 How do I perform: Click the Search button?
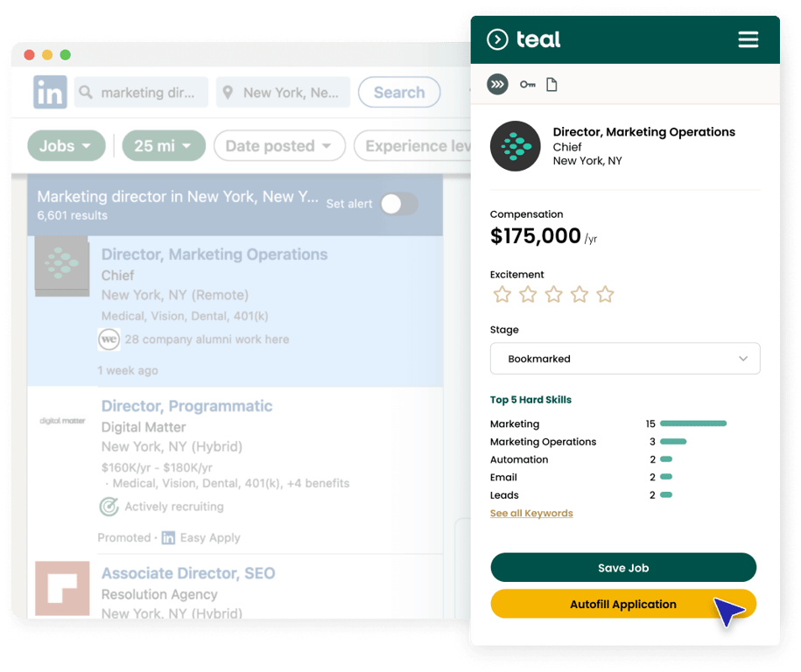click(x=399, y=92)
